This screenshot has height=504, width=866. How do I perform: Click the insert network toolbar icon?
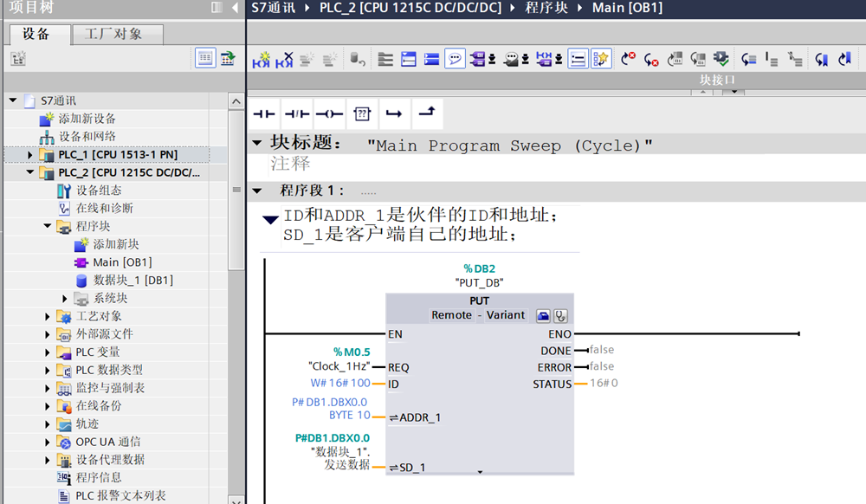[261, 59]
